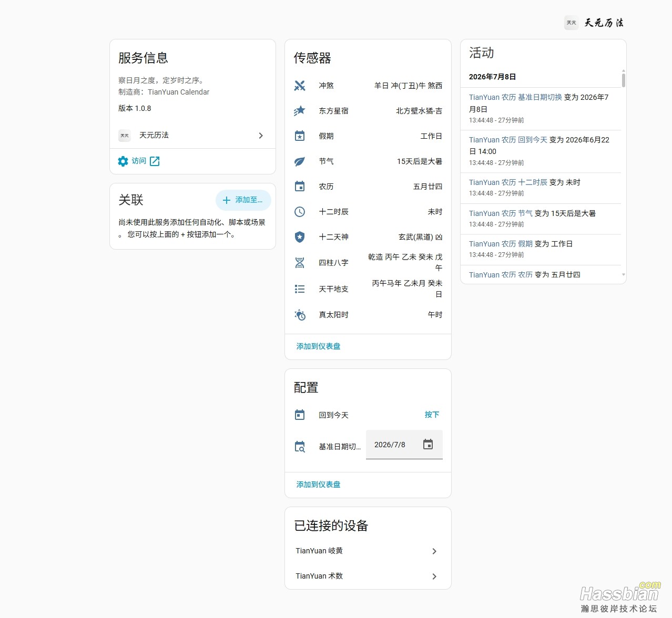Image resolution: width=672 pixels, height=618 pixels.
Task: Select the 十二时辰 sensor label
Action: click(x=333, y=212)
